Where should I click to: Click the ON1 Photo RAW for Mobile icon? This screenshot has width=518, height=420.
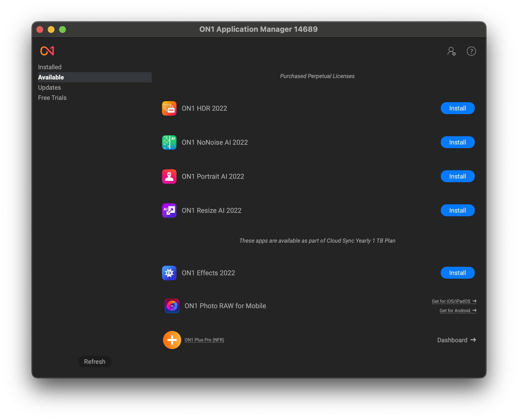172,306
